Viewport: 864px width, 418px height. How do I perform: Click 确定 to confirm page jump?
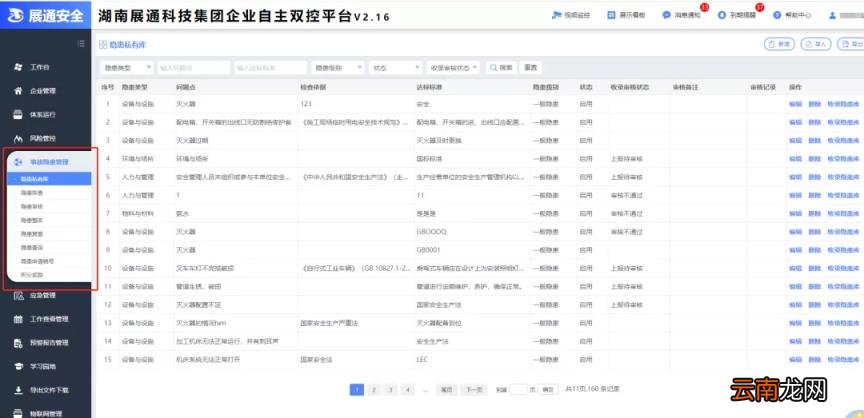pos(547,389)
